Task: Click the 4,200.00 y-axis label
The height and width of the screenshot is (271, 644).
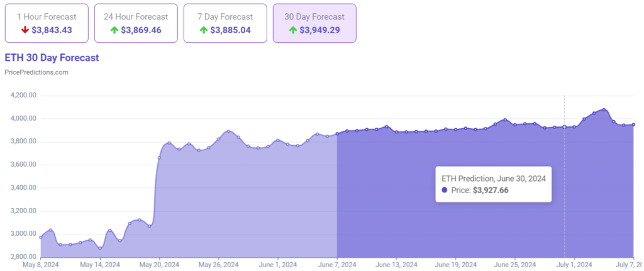Action: 23,96
